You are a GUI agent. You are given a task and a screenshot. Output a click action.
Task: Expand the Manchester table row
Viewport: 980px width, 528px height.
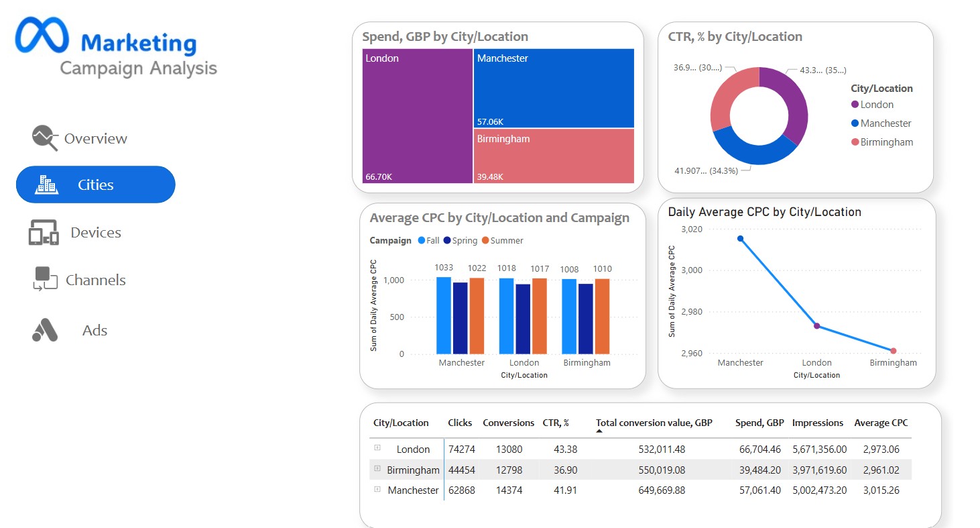point(377,490)
